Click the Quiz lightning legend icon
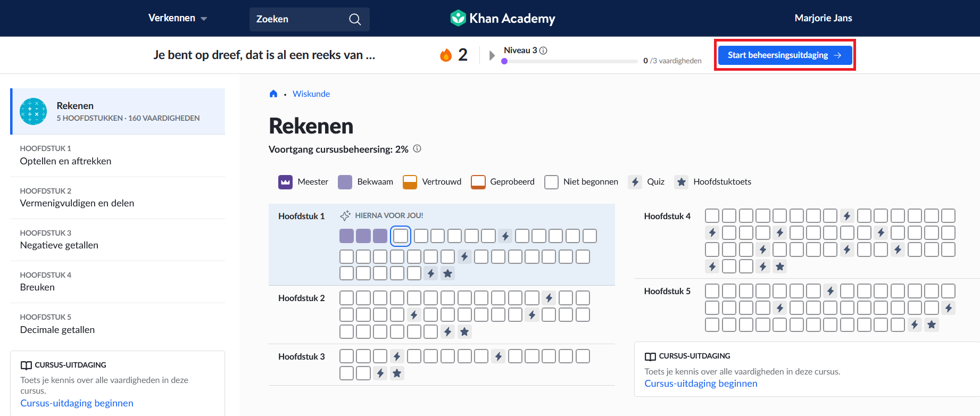This screenshot has height=416, width=980. (635, 182)
